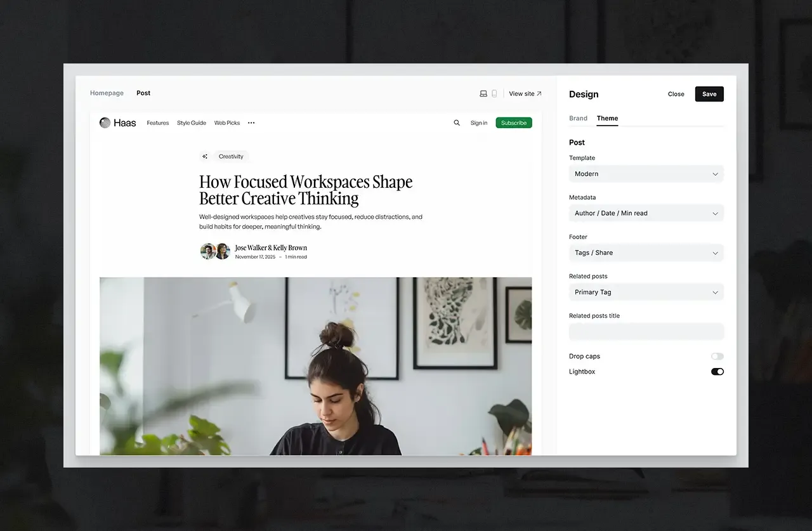
Task: Select the Homepage preview tab
Action: pos(107,93)
